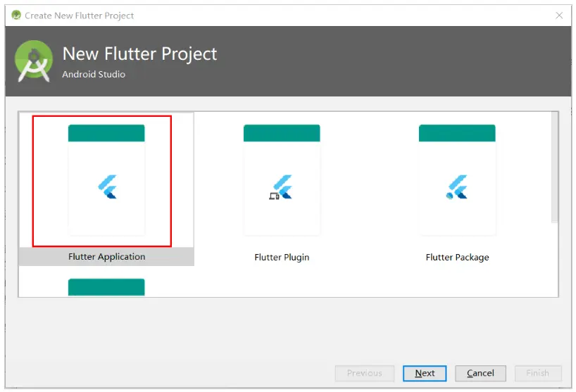Select the Flutter Plugin project thumbnail
The height and width of the screenshot is (392, 576).
(282, 180)
